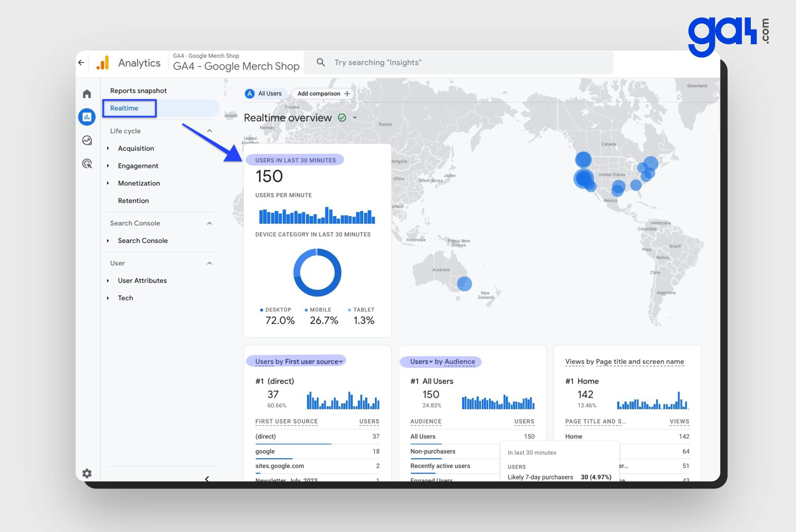Expand the Engagement menu arrow
Viewport: 796px width, 532px height.
[x=108, y=165]
